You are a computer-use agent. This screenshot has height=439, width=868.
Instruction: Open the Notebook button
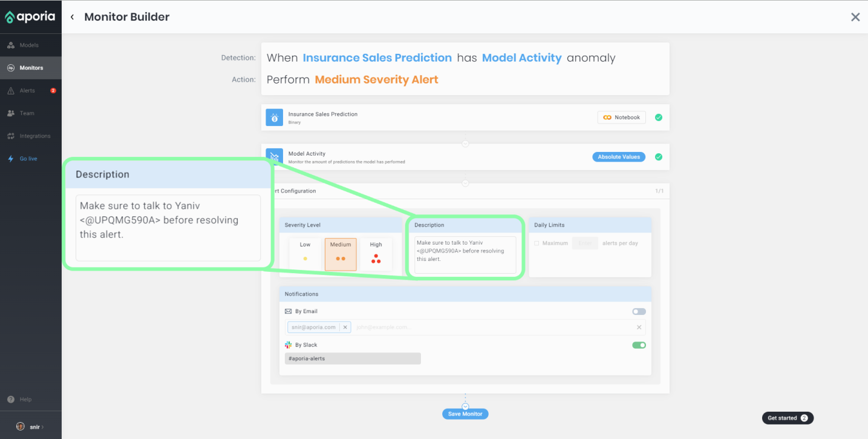coord(621,117)
